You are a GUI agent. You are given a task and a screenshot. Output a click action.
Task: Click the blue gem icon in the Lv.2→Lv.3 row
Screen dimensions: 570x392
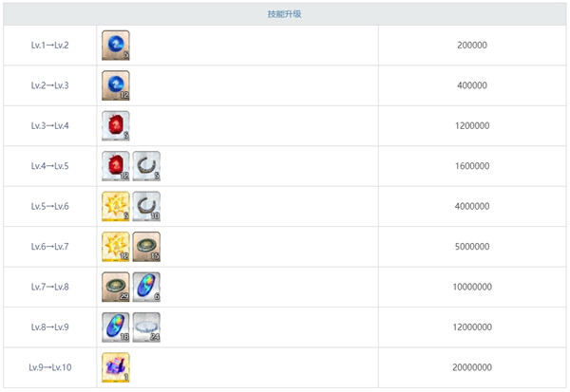coord(116,85)
